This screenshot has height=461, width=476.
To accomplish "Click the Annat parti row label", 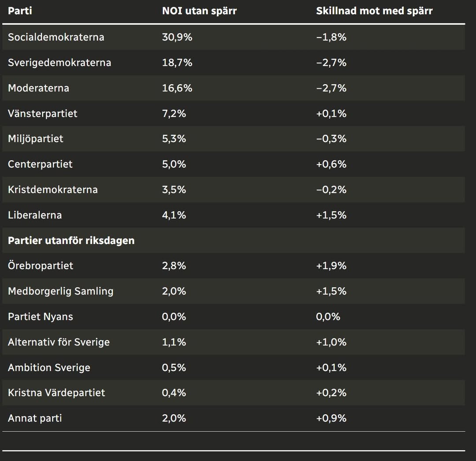I will click(35, 418).
